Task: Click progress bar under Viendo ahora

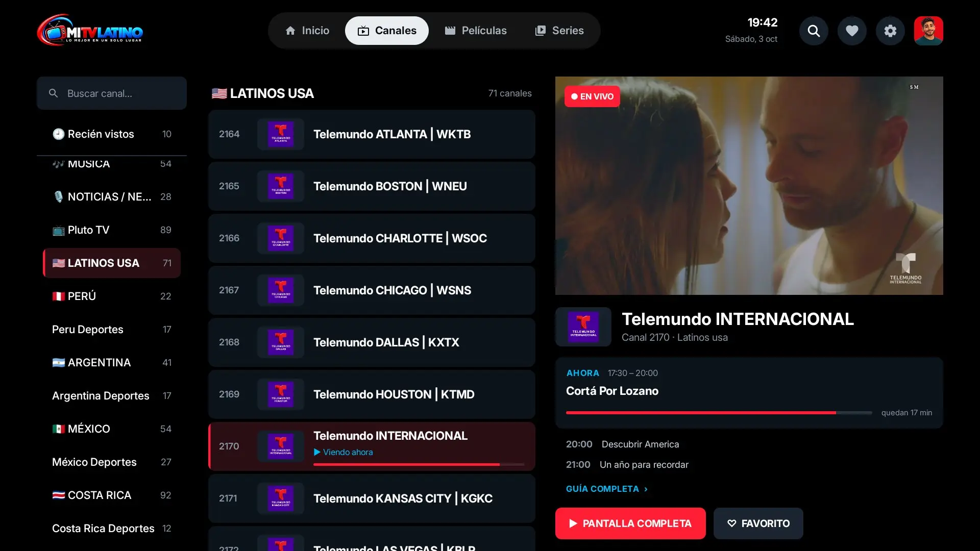Action: click(x=419, y=464)
